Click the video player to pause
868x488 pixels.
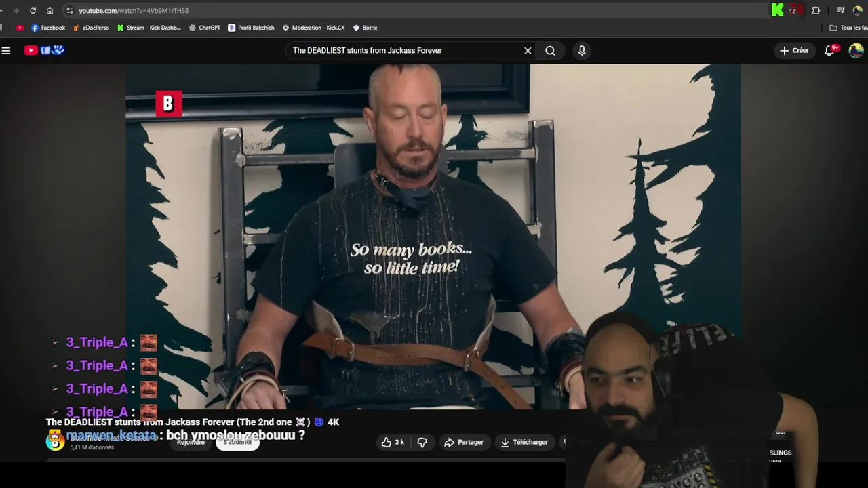point(433,237)
